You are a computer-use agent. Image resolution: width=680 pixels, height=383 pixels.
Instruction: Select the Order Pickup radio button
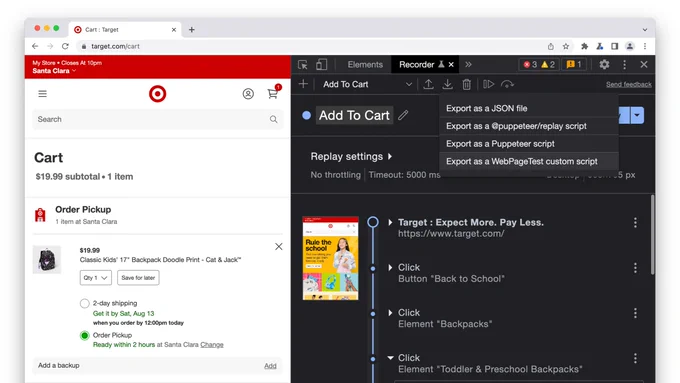pos(85,335)
